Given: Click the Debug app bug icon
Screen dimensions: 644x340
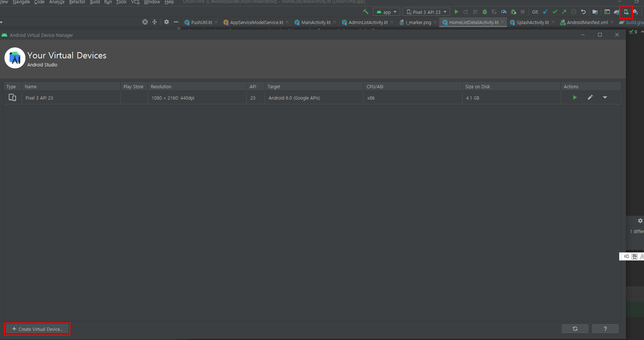Looking at the screenshot, I should [x=485, y=12].
